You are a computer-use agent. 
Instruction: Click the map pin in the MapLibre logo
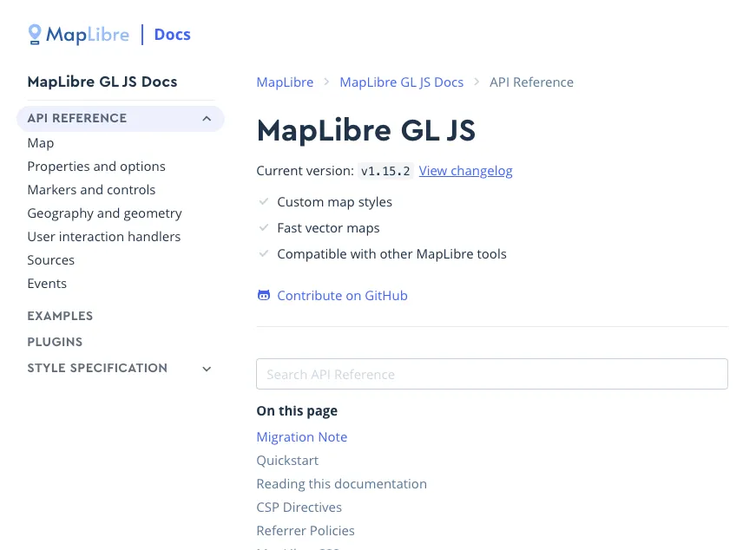click(x=35, y=34)
